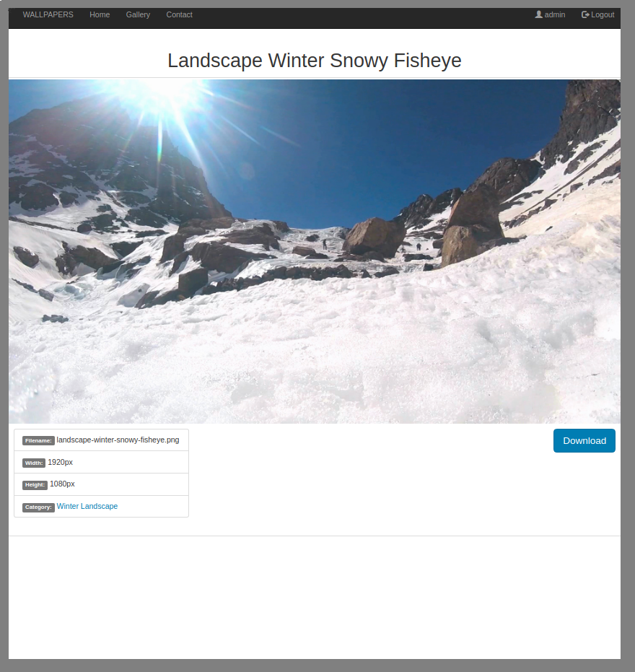Click the Filename label badge
Screen dimensions: 635x672
point(38,440)
